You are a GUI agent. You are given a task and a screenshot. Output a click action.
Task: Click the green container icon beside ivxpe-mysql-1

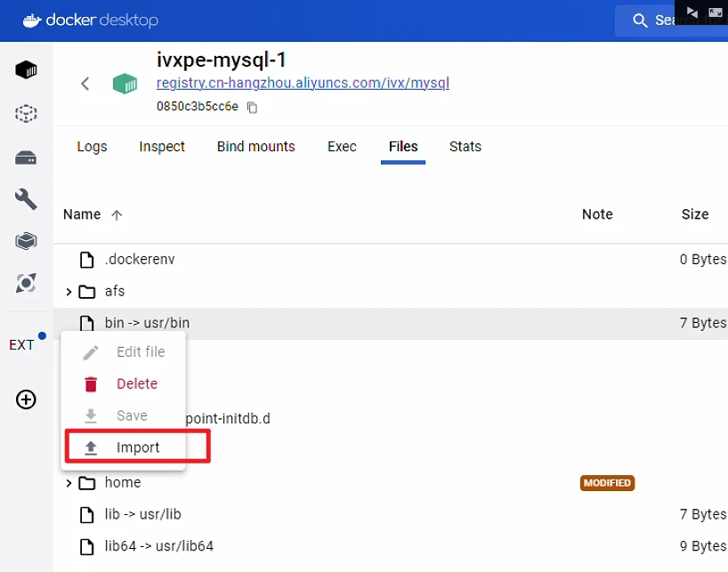125,84
